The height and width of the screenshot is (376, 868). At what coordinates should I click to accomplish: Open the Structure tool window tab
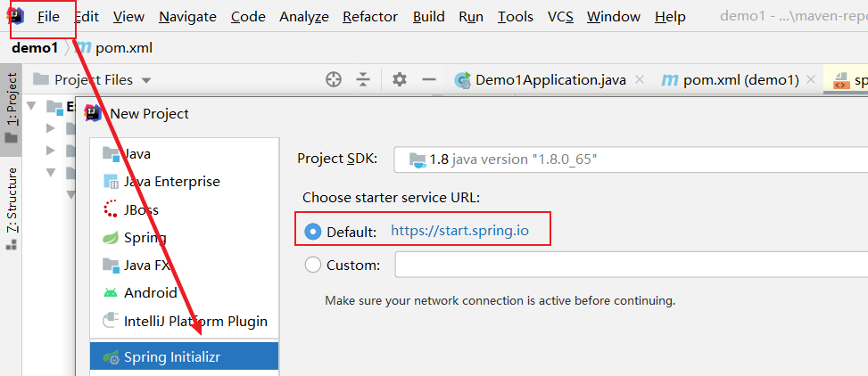click(12, 200)
